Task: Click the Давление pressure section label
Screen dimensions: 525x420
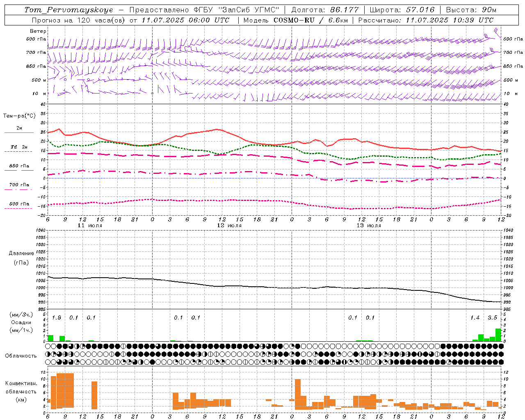Action: [21, 253]
